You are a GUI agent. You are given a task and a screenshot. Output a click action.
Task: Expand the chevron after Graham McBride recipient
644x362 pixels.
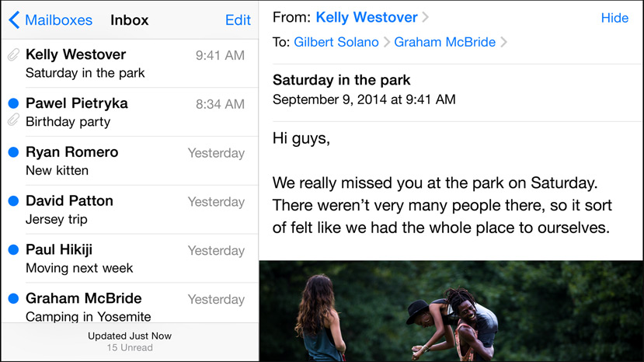click(504, 43)
